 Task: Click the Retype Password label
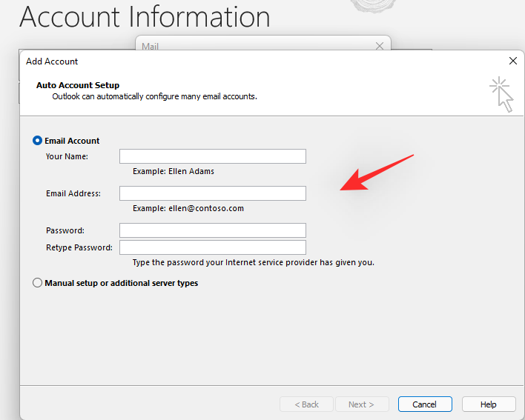79,247
